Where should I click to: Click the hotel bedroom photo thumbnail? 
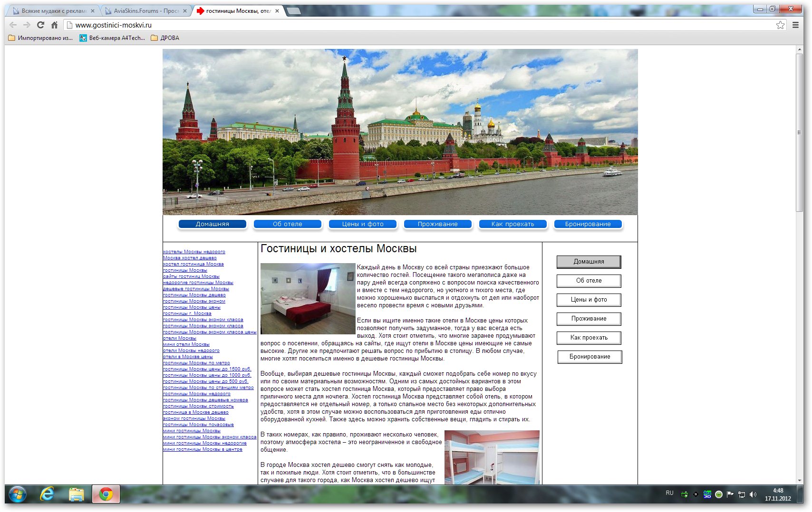click(308, 299)
